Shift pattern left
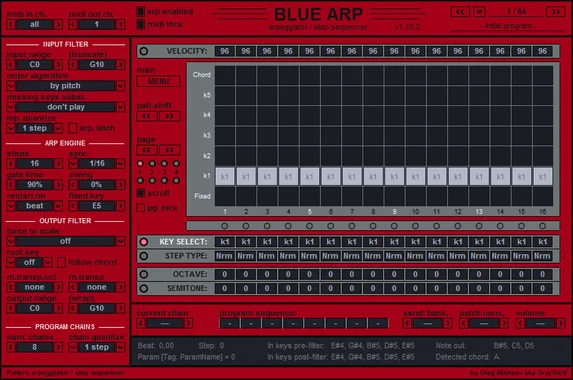The height and width of the screenshot is (380, 573). [x=147, y=117]
